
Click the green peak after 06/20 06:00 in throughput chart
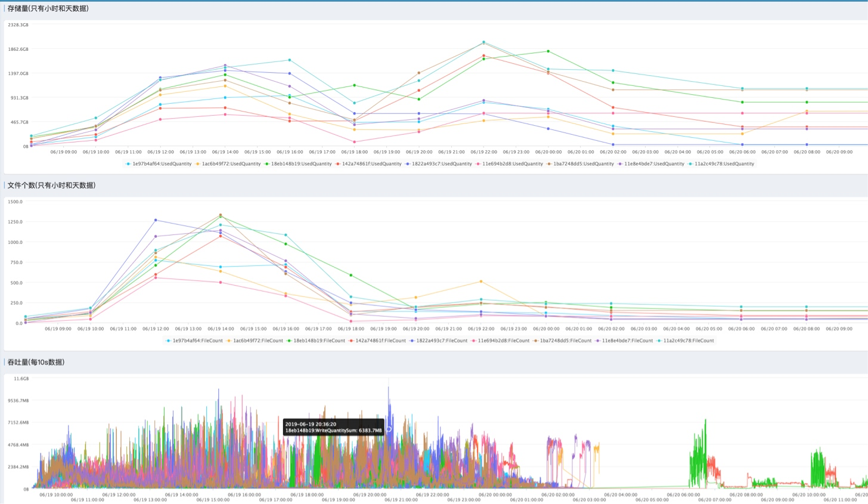pos(705,420)
